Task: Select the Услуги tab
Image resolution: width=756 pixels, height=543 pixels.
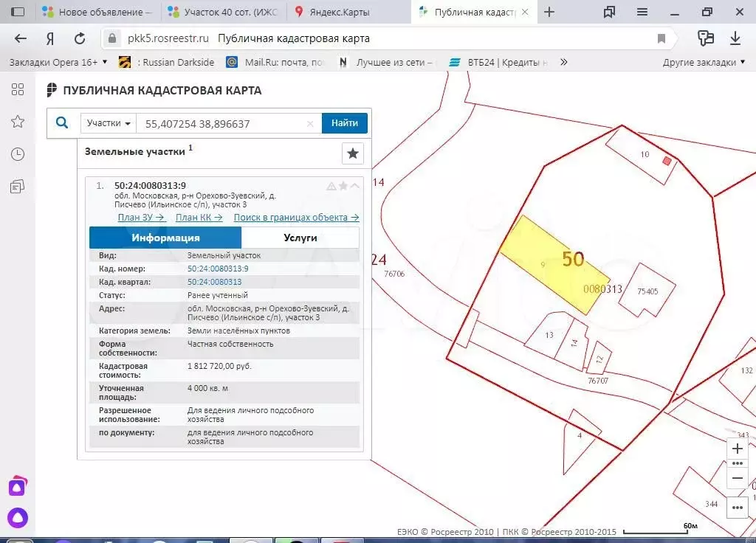Action: (x=300, y=238)
